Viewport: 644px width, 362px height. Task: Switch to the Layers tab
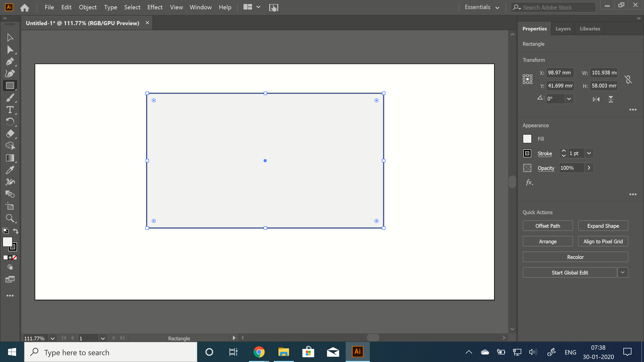coord(563,28)
